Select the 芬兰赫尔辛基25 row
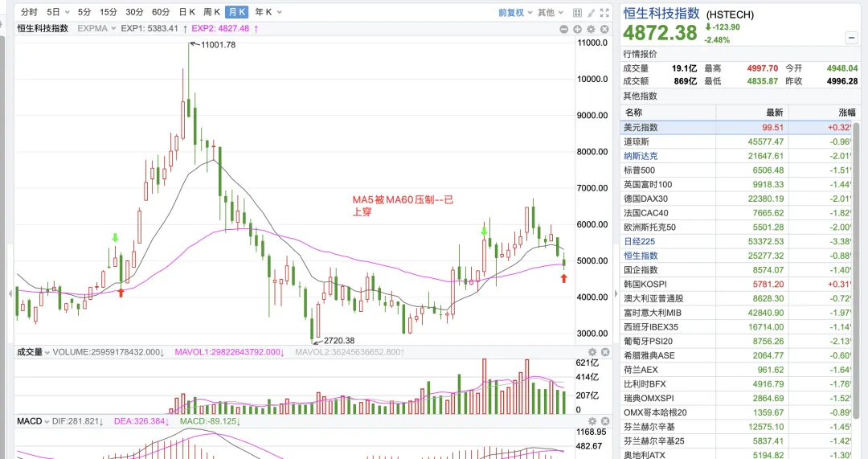 pos(737,441)
